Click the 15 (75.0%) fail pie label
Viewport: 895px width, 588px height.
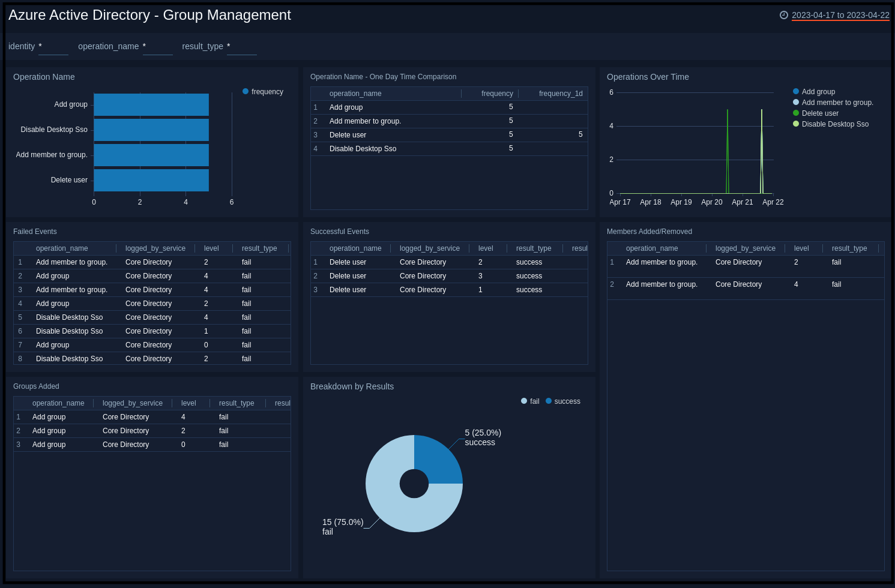point(343,527)
